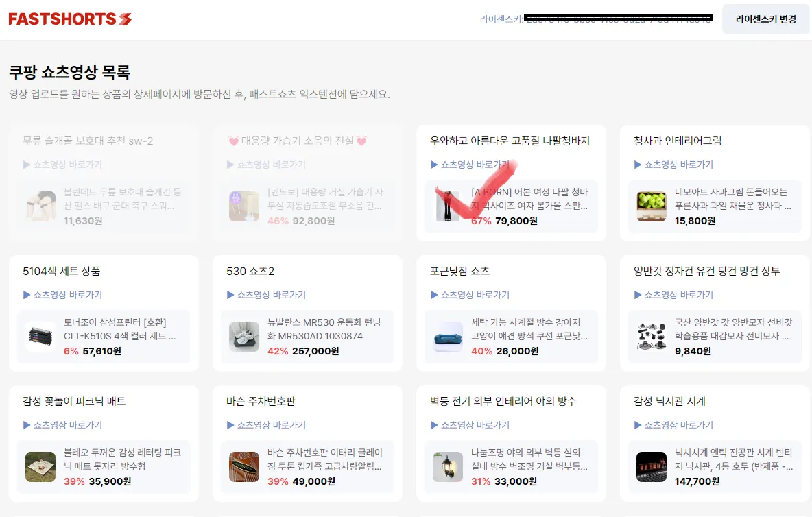The image size is (812, 517).
Task: Open 쇼츠영상 바로가기 under 무릎 슬개골 보호대 추천
Action: 62,165
